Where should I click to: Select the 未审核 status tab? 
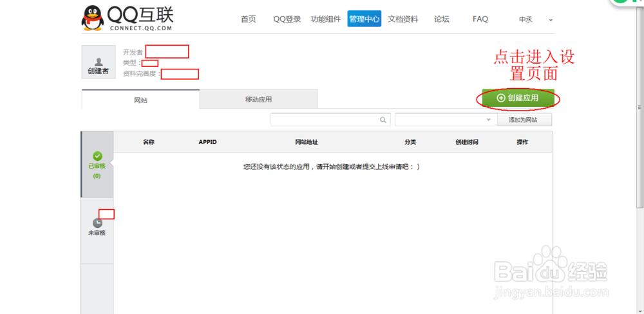(x=97, y=231)
